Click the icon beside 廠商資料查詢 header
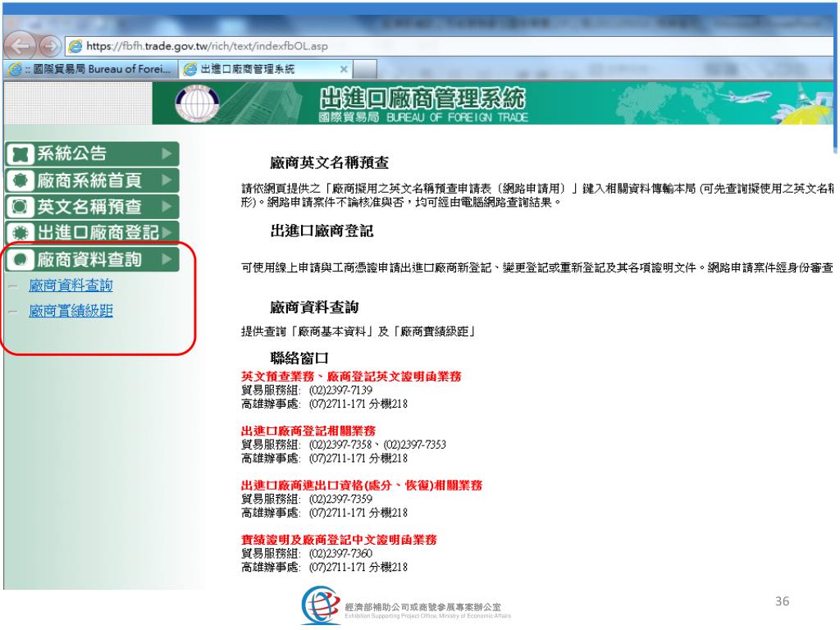 [x=21, y=259]
